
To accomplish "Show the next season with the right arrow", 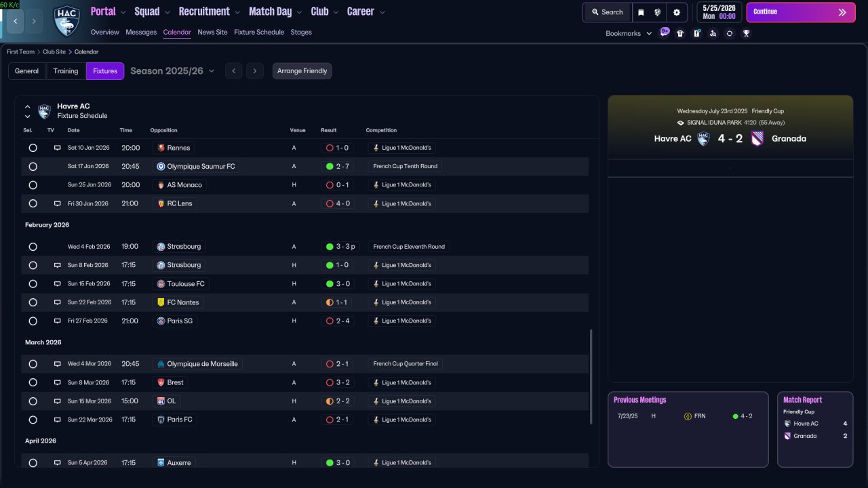I will click(255, 71).
